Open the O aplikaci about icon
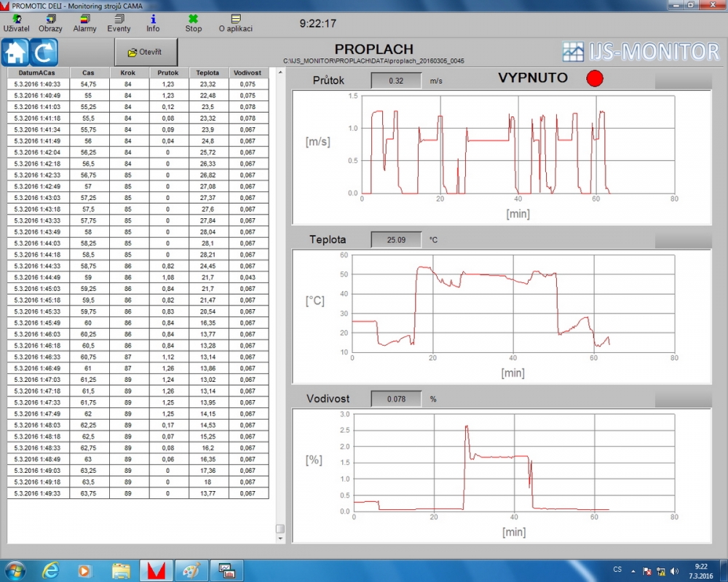 tap(235, 23)
